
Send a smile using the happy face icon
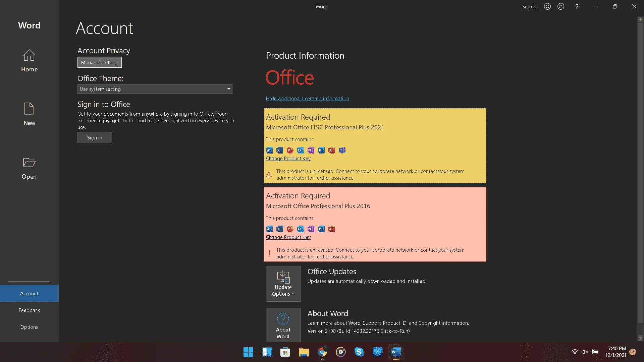pyautogui.click(x=547, y=6)
